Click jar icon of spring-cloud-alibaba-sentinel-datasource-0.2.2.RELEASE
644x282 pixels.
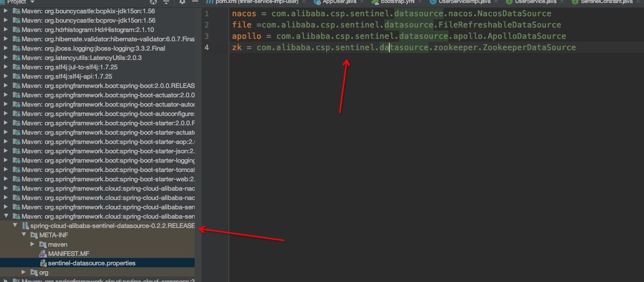click(x=25, y=226)
